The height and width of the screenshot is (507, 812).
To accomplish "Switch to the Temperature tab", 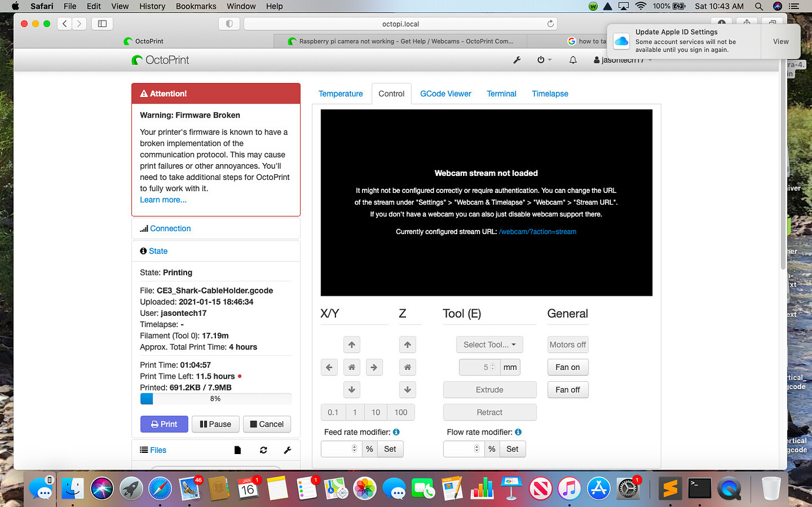I will (x=340, y=94).
